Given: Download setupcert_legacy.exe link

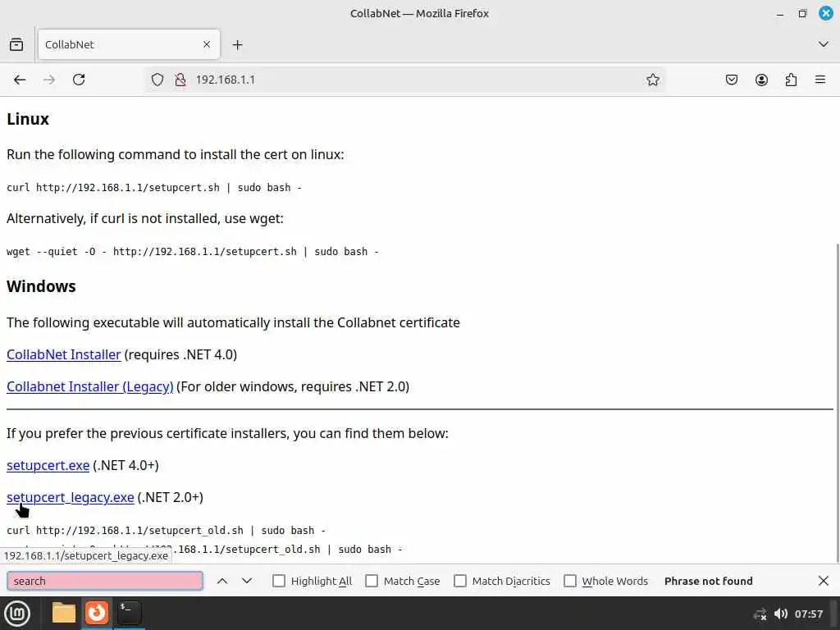Looking at the screenshot, I should (x=71, y=498).
